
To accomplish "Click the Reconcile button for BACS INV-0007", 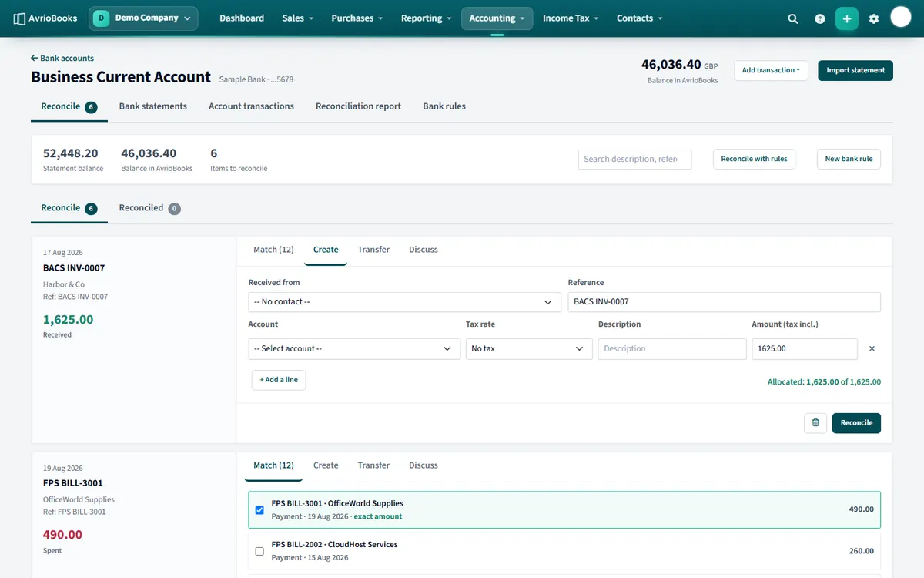I will [856, 422].
